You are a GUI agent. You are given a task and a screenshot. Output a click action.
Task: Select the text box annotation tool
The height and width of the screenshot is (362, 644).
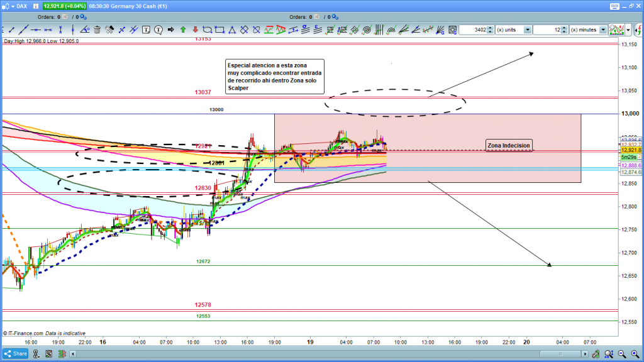147,30
